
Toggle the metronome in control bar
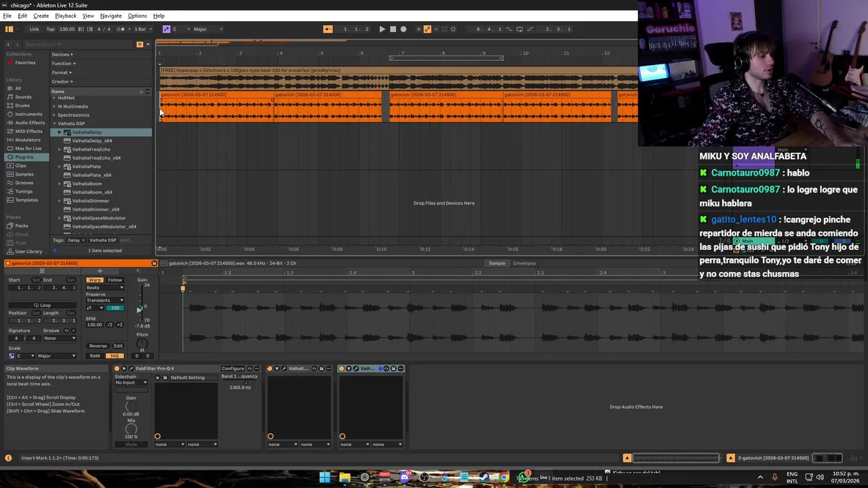pos(122,29)
